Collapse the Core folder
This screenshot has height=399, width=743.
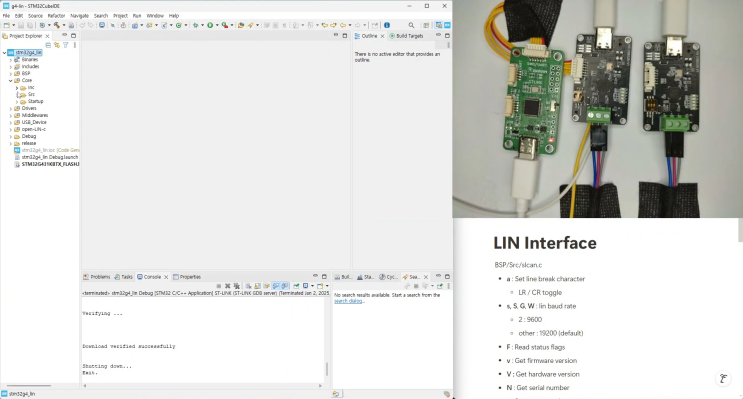11,81
